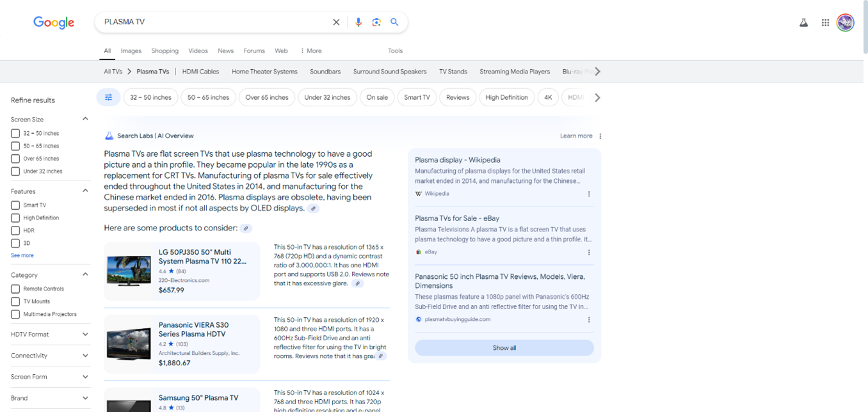Image resolution: width=868 pixels, height=412 pixels.
Task: Open the Google apps grid icon
Action: click(826, 22)
